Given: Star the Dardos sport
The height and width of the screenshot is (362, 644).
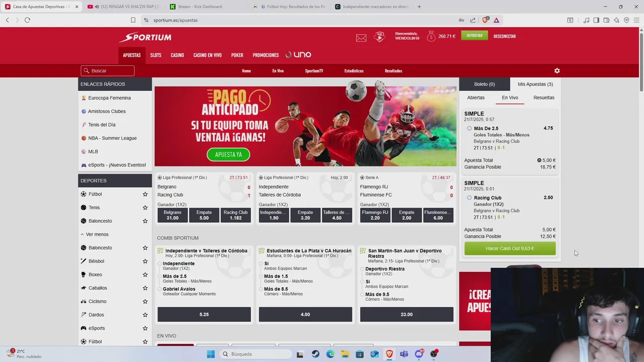Looking at the screenshot, I should pyautogui.click(x=145, y=315).
